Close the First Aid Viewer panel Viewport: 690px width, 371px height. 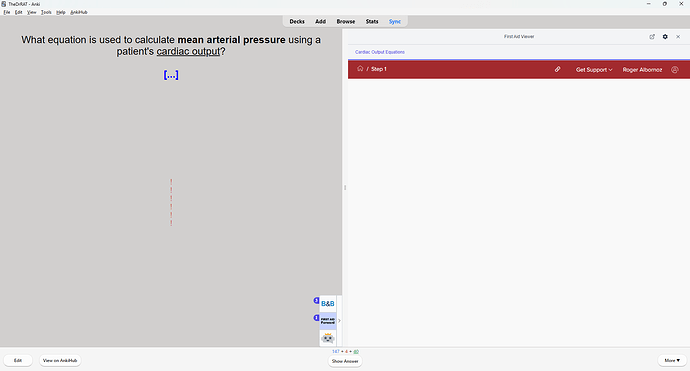(678, 37)
